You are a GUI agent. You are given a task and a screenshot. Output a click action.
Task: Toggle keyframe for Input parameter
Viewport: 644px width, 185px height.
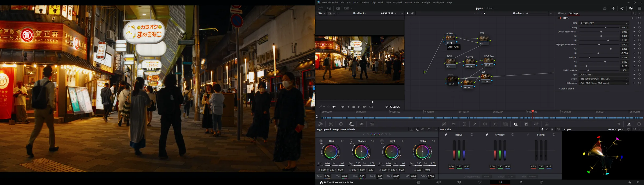634,75
